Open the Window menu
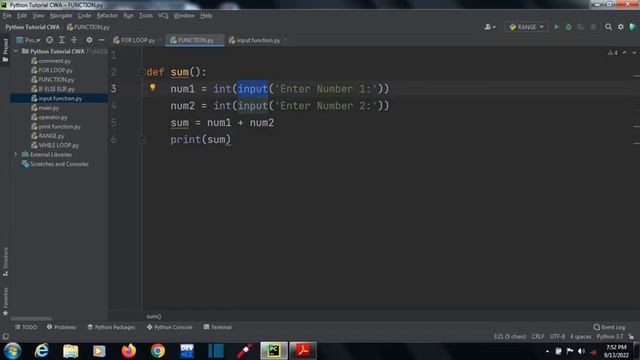The image size is (640, 360). click(184, 16)
